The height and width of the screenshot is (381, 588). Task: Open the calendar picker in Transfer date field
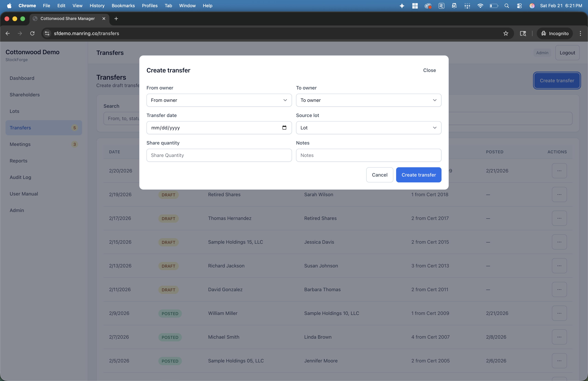[284, 128]
